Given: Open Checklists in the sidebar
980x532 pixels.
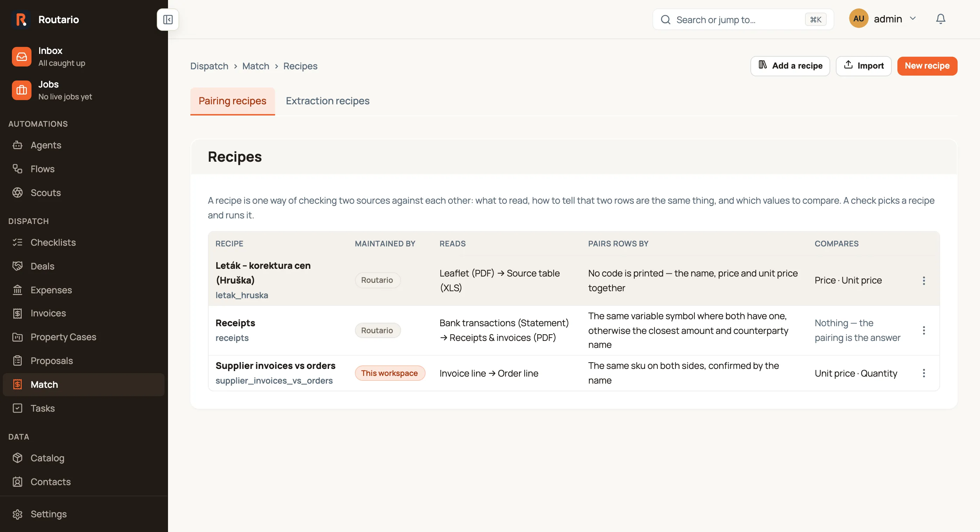Looking at the screenshot, I should coord(84,243).
